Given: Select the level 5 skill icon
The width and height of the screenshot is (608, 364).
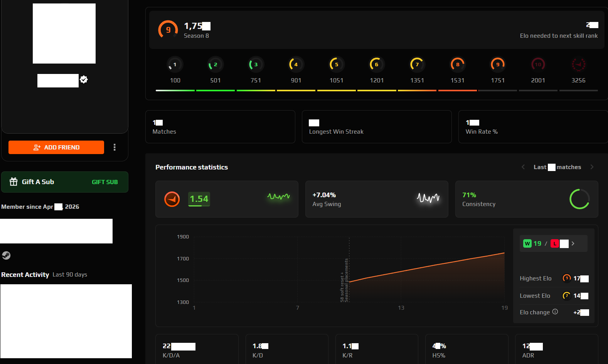Looking at the screenshot, I should click(x=336, y=65).
